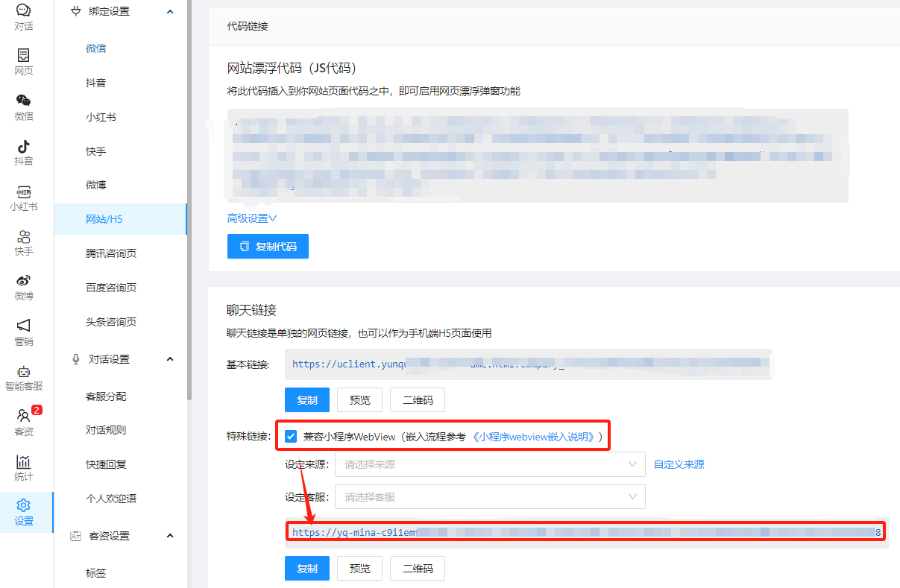This screenshot has height=588, width=900.
Task: Uncheck 兼容小程序WebView checkbox
Action: (x=291, y=435)
